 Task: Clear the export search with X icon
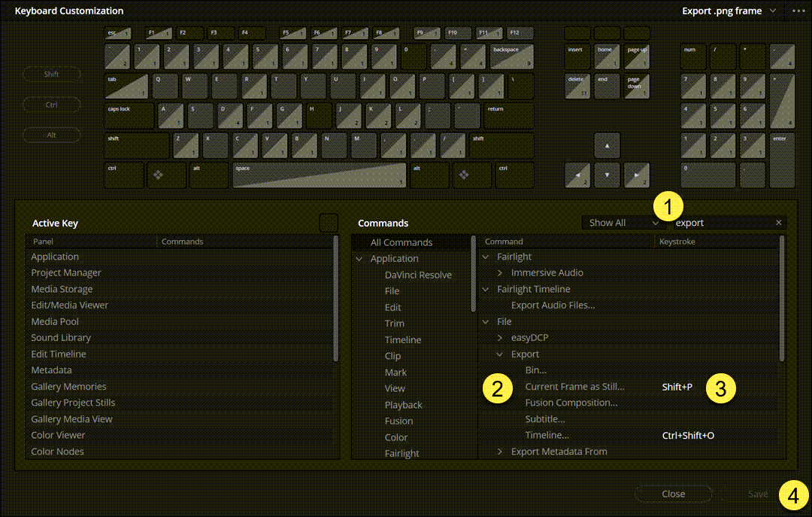[778, 223]
